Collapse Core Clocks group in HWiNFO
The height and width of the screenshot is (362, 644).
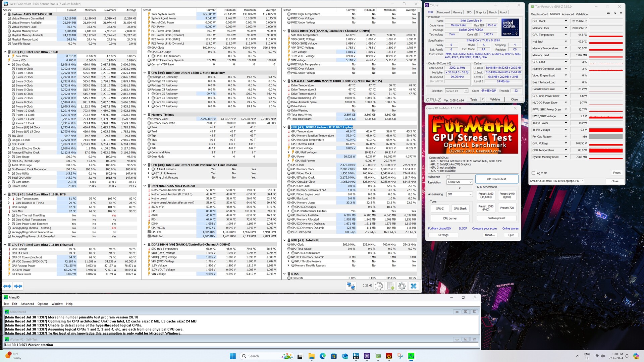[x=9, y=64]
